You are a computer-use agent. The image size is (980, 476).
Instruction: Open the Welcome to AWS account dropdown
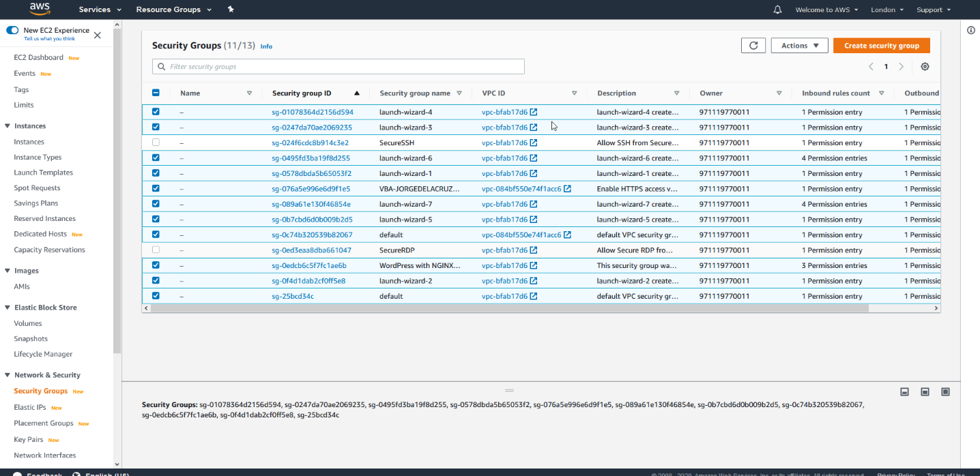827,10
